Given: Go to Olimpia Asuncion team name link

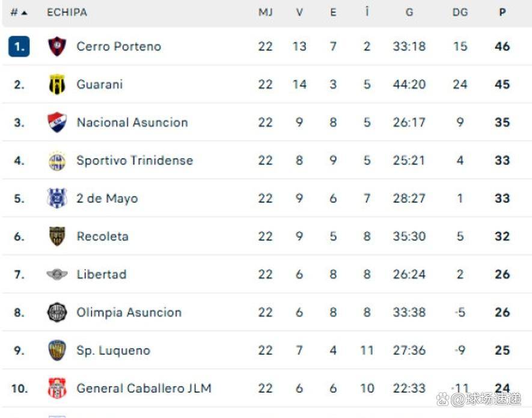Looking at the screenshot, I should coord(129,312).
